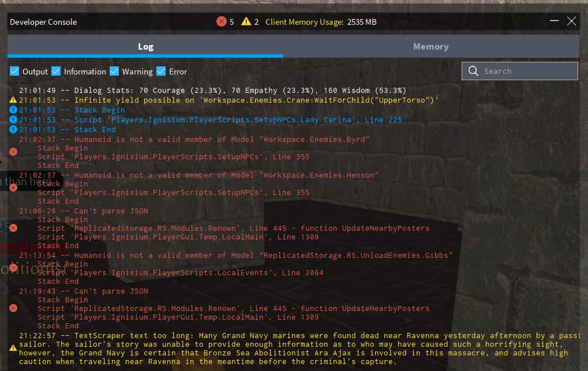Select the Lady Carina Line 225 script line
588x371 pixels.
coord(211,119)
